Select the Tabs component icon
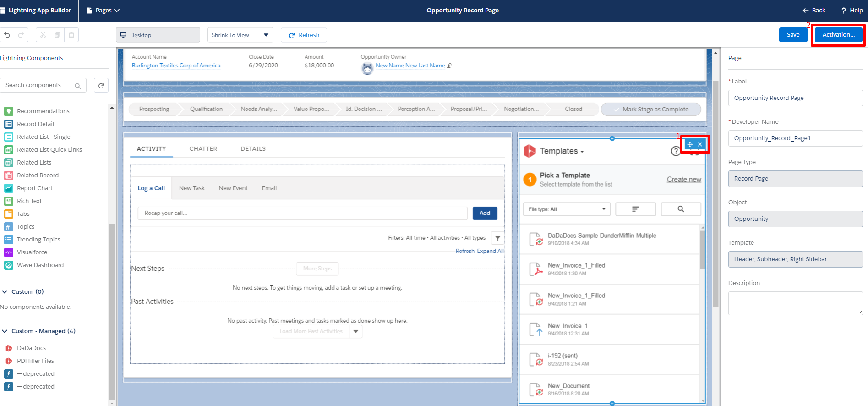The height and width of the screenshot is (406, 868). pyautogui.click(x=9, y=214)
